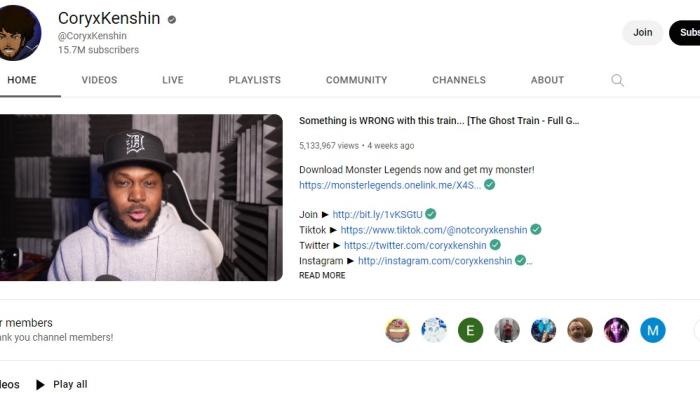Click the black Subscribe button
The image size is (700, 394).
684,33
